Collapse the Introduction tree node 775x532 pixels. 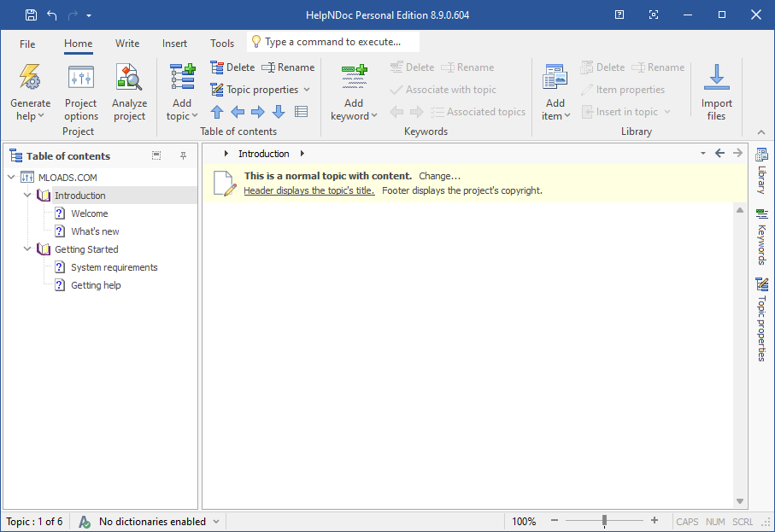pos(27,195)
